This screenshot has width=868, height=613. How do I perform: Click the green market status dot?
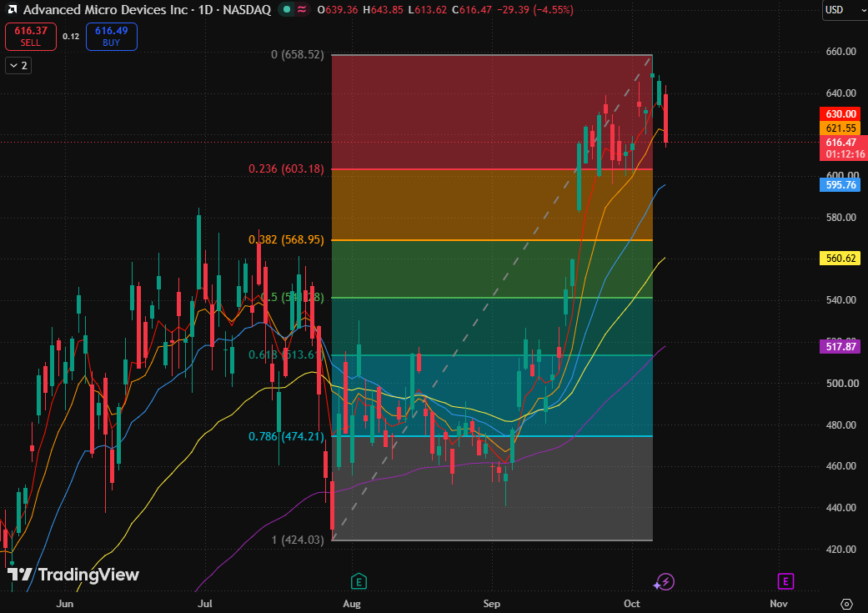coord(286,9)
